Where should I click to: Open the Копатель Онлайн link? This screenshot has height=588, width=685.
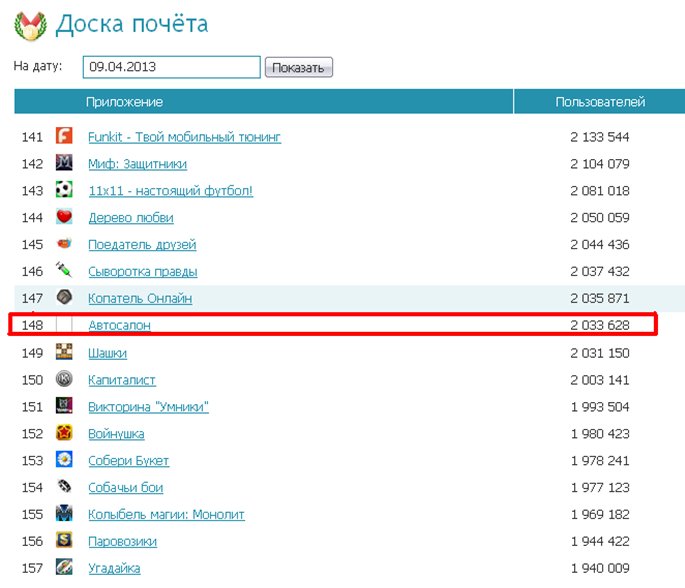(x=140, y=298)
